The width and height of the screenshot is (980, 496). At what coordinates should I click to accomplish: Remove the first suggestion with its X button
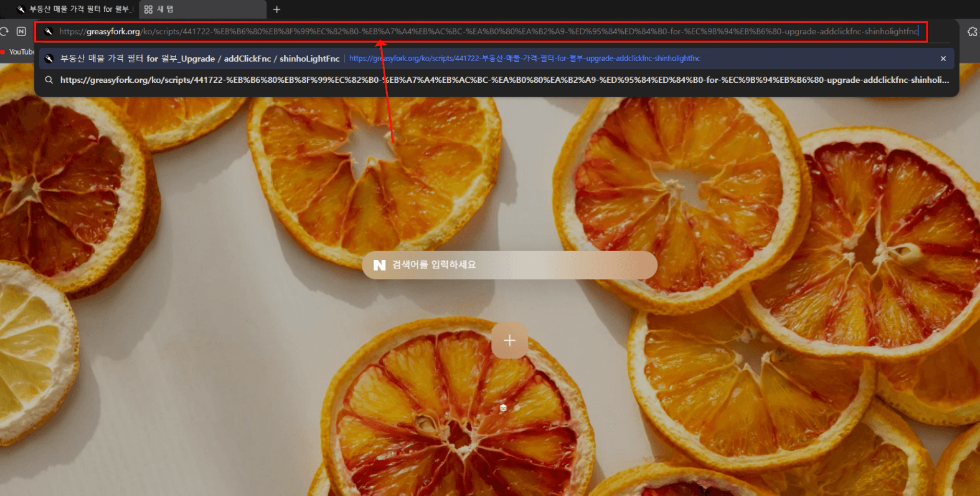coord(943,59)
